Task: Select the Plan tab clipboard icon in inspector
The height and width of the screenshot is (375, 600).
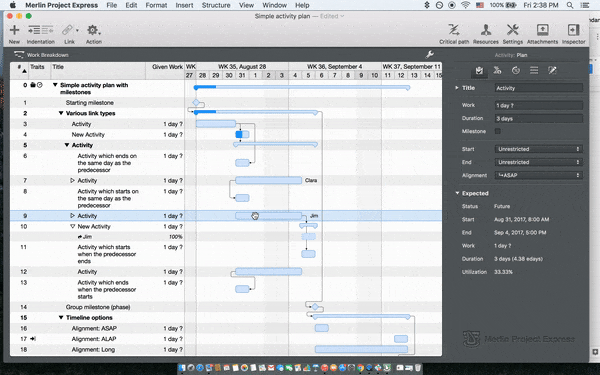Action: 479,70
